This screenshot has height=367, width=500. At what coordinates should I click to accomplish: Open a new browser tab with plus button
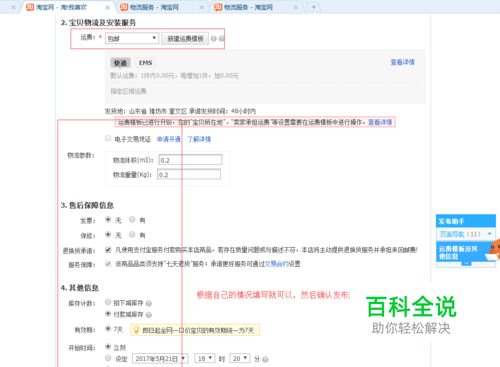point(313,7)
